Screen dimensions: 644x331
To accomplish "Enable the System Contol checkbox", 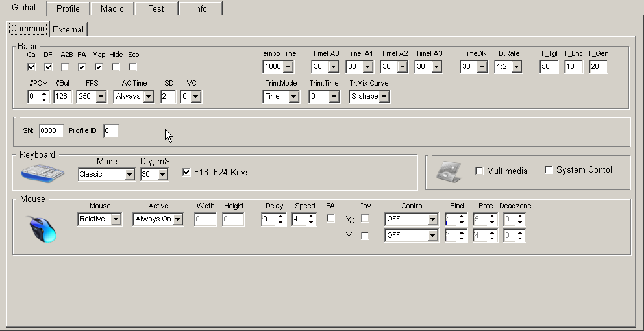I will [x=549, y=170].
